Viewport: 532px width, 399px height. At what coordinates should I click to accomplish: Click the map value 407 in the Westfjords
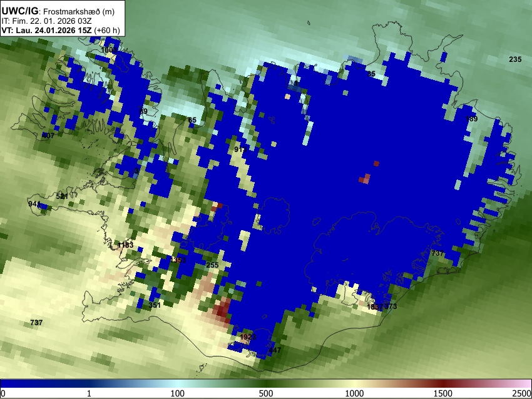[48, 136]
